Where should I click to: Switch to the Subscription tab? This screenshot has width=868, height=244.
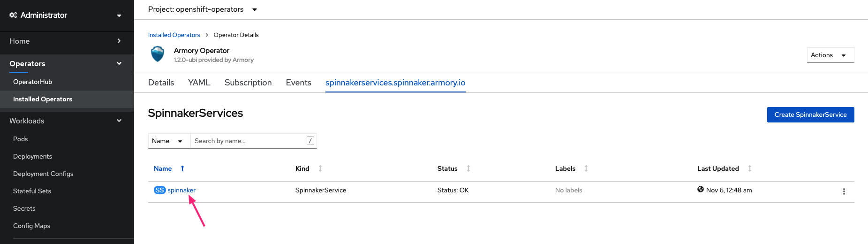248,83
